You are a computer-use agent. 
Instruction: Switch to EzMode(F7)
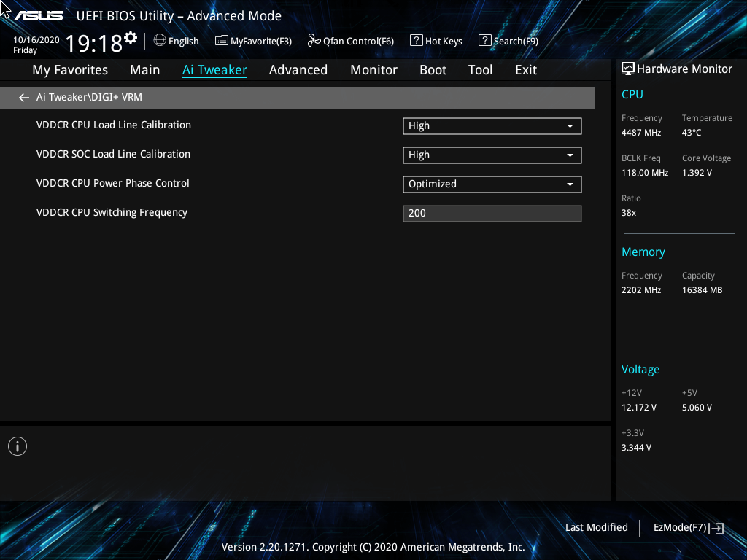[680, 528]
